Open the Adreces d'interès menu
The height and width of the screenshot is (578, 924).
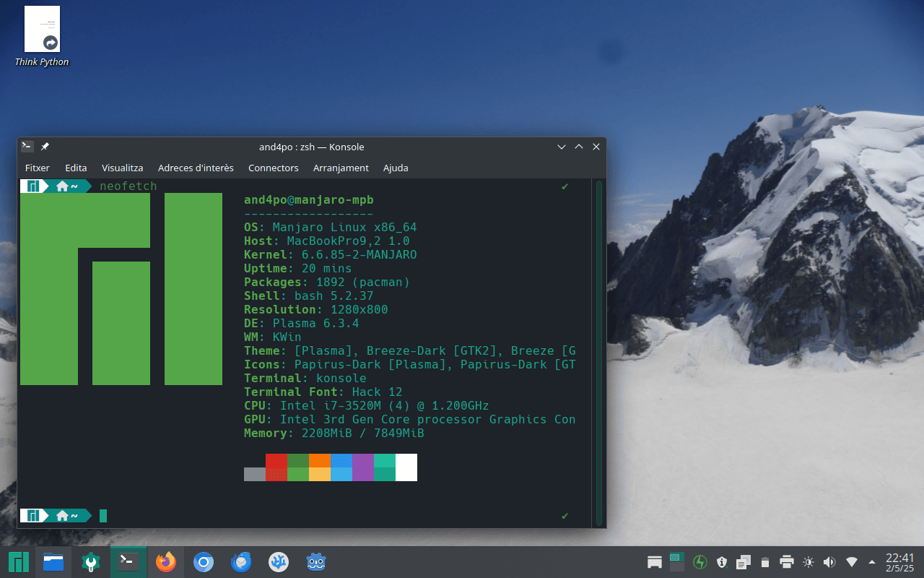(x=196, y=168)
